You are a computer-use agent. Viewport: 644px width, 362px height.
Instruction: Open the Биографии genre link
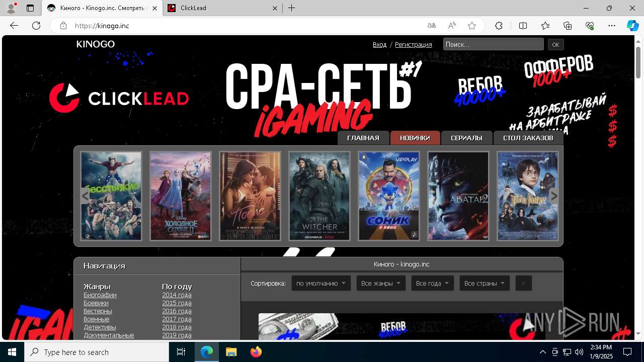coord(100,295)
